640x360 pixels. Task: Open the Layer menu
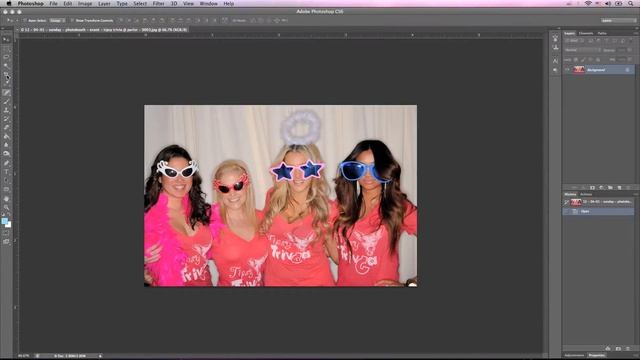click(104, 4)
